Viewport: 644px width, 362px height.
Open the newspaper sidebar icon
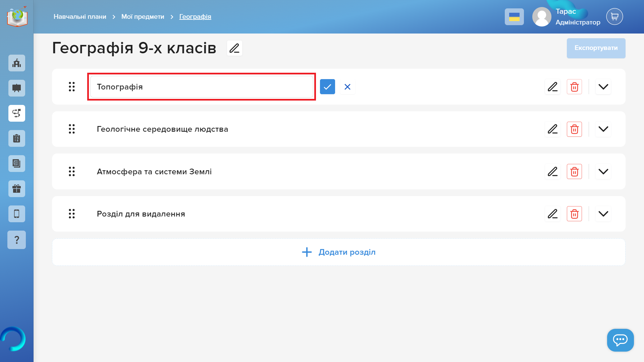tap(17, 164)
